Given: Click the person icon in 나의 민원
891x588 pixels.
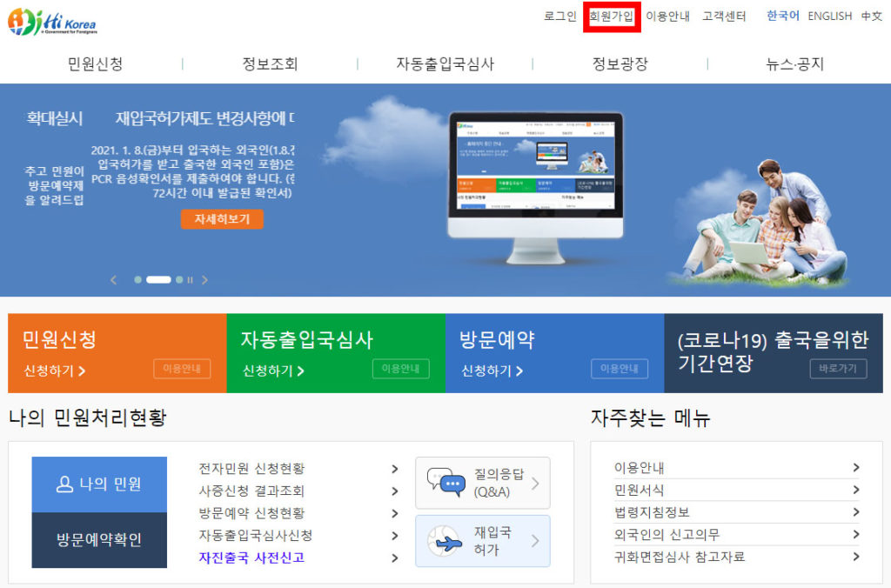Looking at the screenshot, I should tap(64, 484).
